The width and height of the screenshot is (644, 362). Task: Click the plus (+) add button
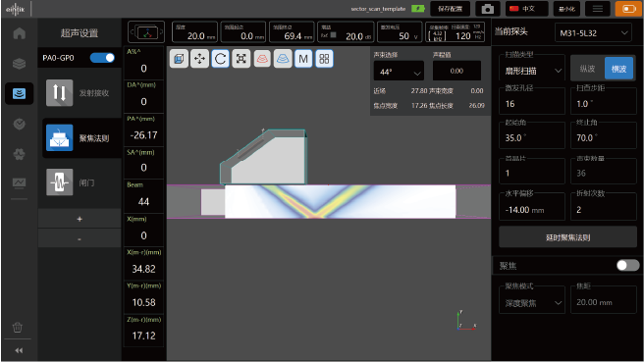(x=80, y=219)
